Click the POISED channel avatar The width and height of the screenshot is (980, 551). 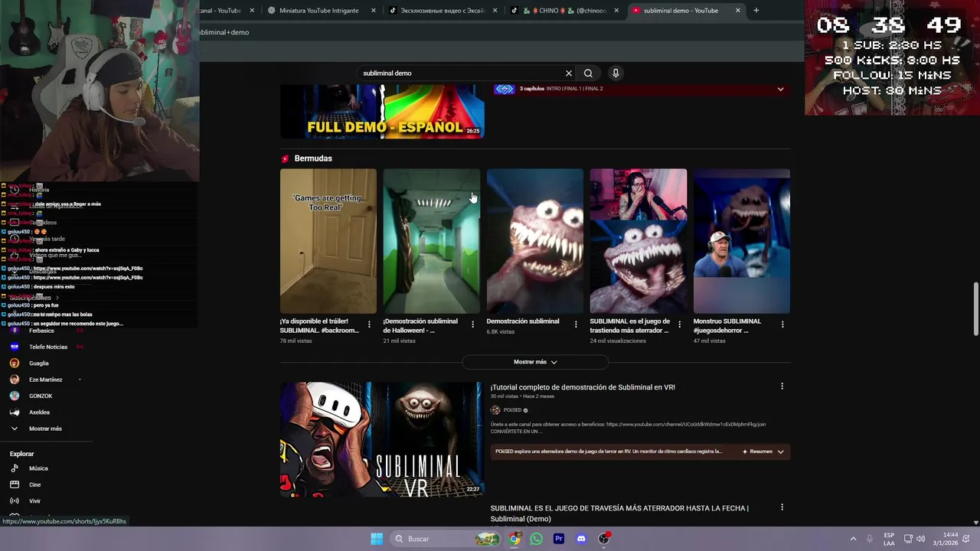point(495,410)
